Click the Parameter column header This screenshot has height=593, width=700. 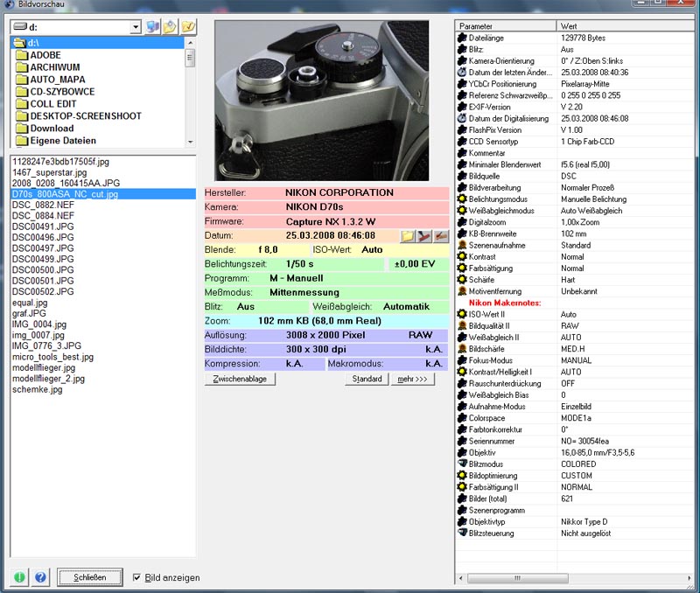[x=506, y=26]
